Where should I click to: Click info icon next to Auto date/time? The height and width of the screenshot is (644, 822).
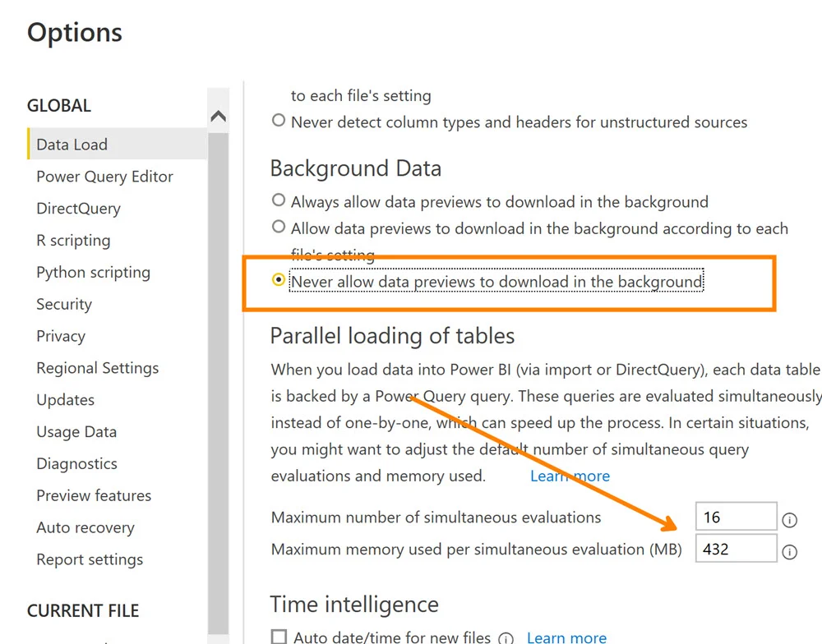(x=506, y=638)
